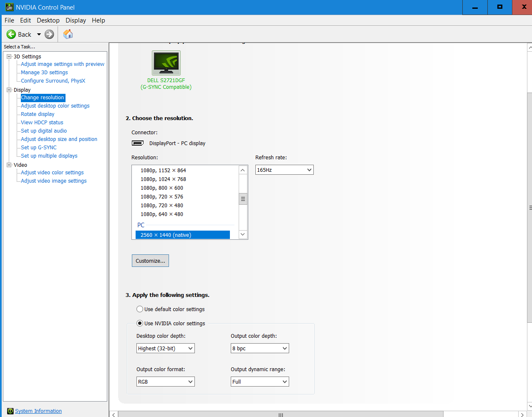Click resolution list scroll up arrow
Screen dimensions: 532x417
tap(243, 170)
